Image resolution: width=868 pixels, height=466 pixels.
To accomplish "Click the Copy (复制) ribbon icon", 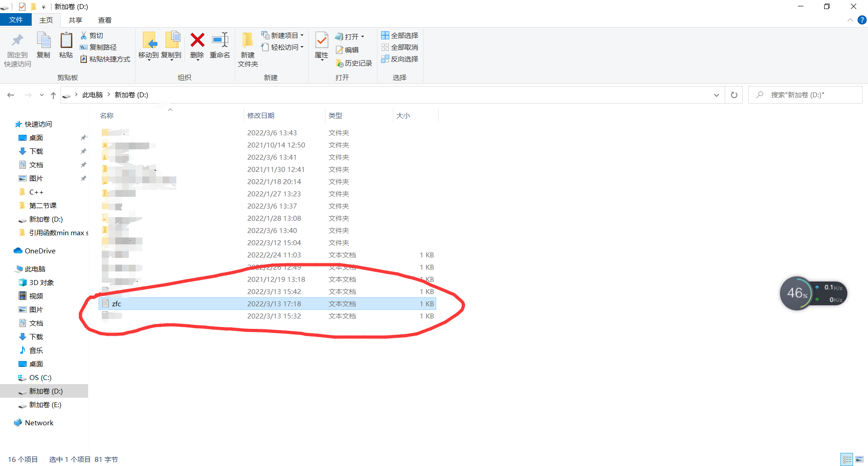I will click(x=43, y=41).
